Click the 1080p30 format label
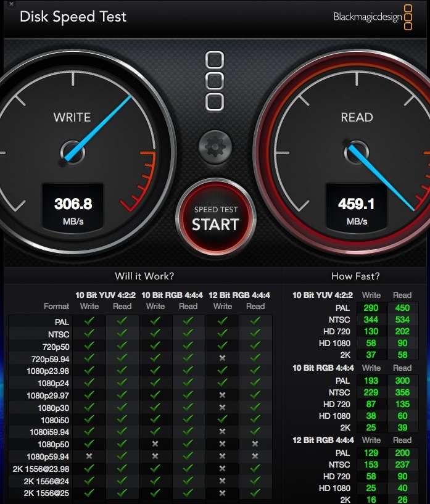The height and width of the screenshot is (504, 430). 53,408
